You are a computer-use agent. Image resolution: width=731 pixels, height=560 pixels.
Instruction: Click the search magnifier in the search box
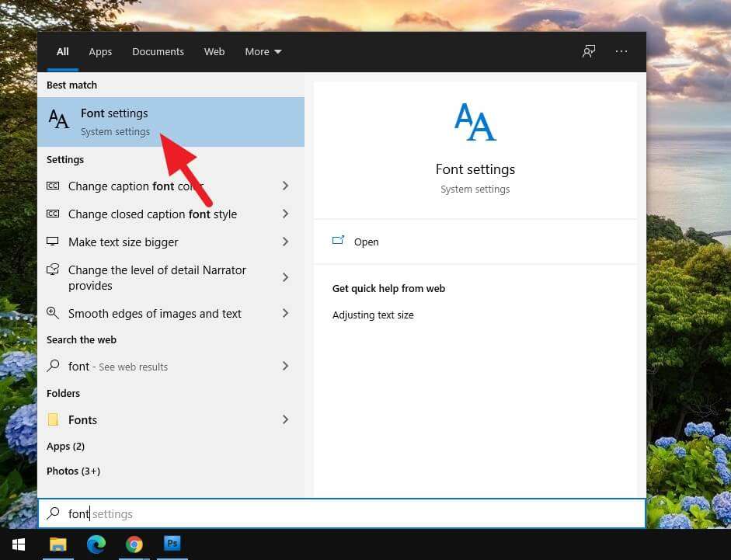point(54,513)
